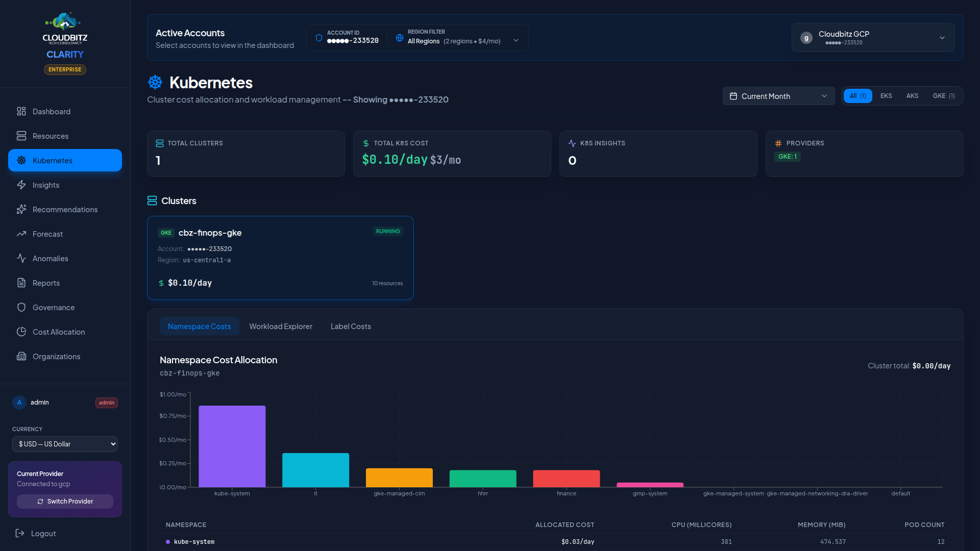Switch to the Workload Explorer tab
Screen dimensions: 980x551
tap(281, 327)
